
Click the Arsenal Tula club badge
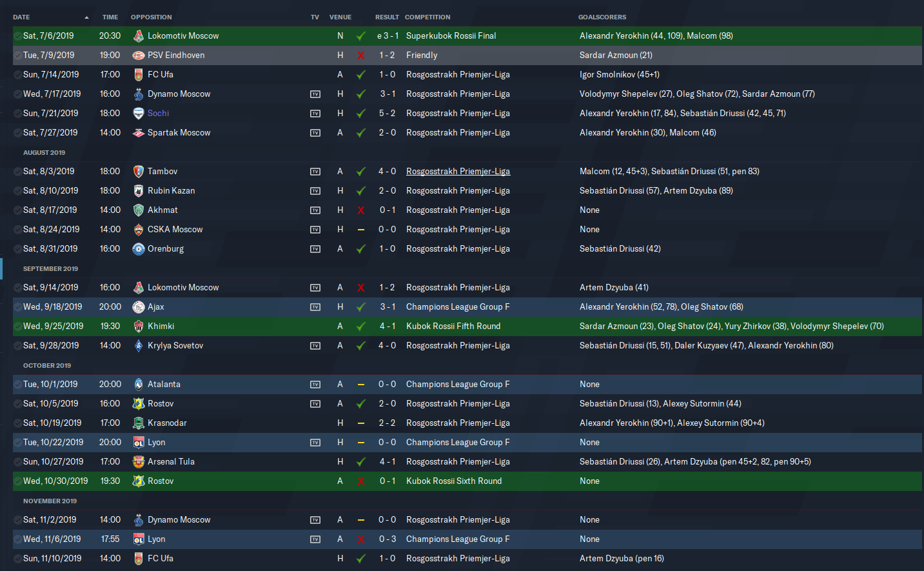[138, 462]
